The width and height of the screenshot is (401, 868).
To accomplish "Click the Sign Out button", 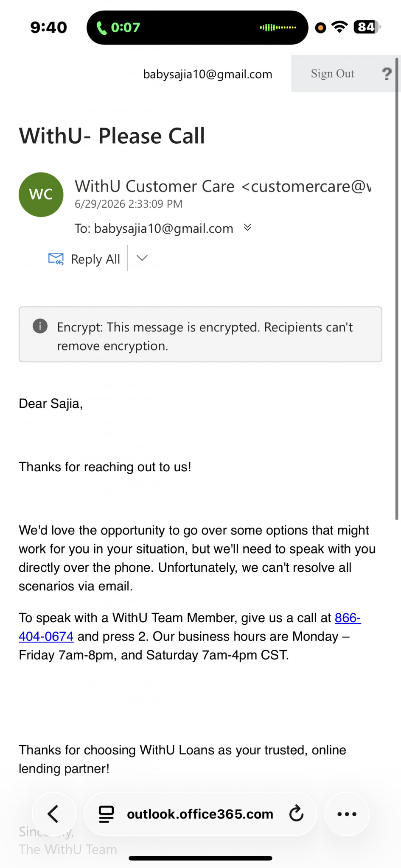I will [x=333, y=74].
